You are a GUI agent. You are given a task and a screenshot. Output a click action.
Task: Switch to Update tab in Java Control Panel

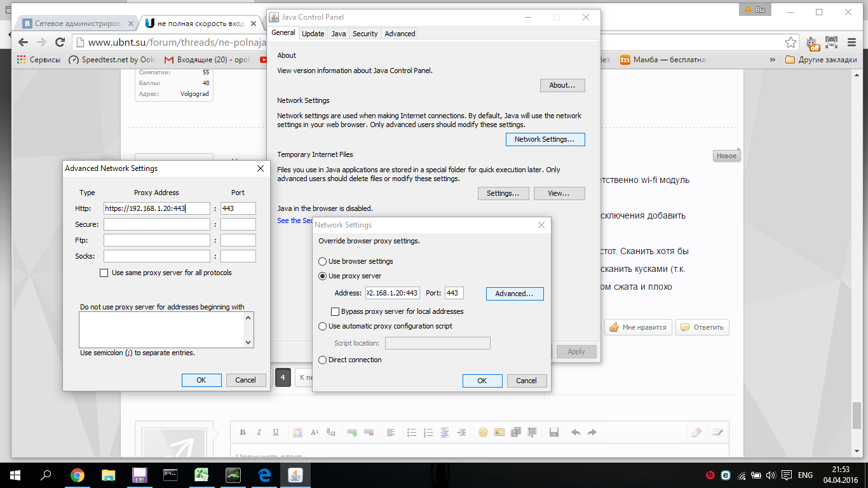pyautogui.click(x=313, y=34)
